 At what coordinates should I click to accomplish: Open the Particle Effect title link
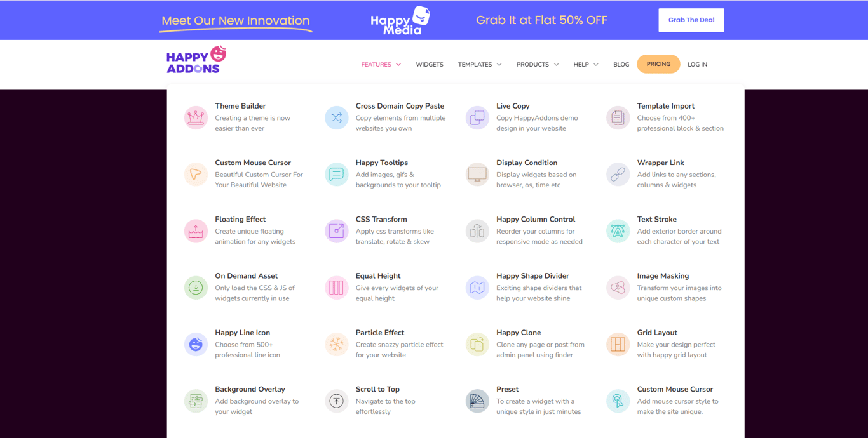(380, 333)
